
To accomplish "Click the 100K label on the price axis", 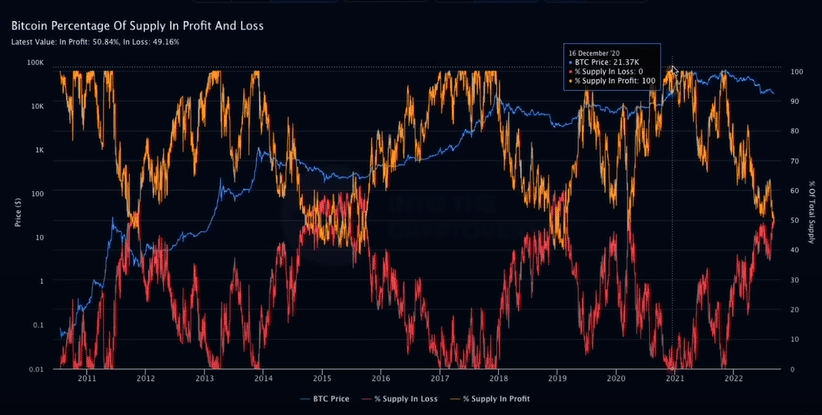I will (x=35, y=62).
